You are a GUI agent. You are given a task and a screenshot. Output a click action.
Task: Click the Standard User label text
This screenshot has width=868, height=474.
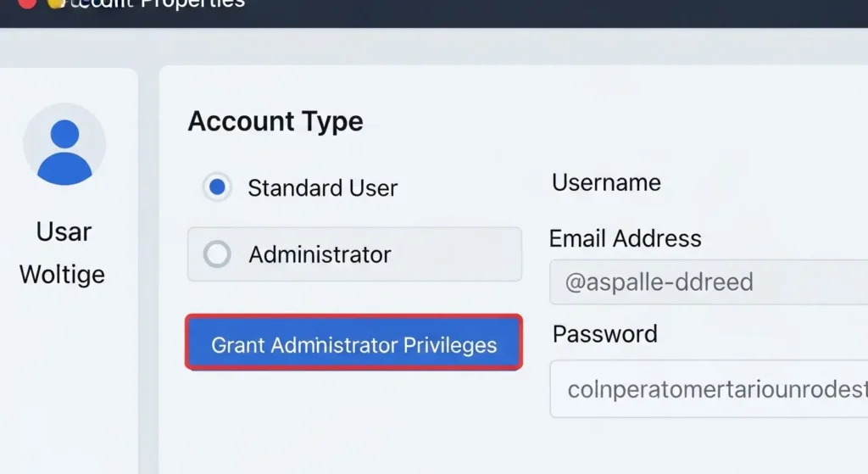click(323, 188)
